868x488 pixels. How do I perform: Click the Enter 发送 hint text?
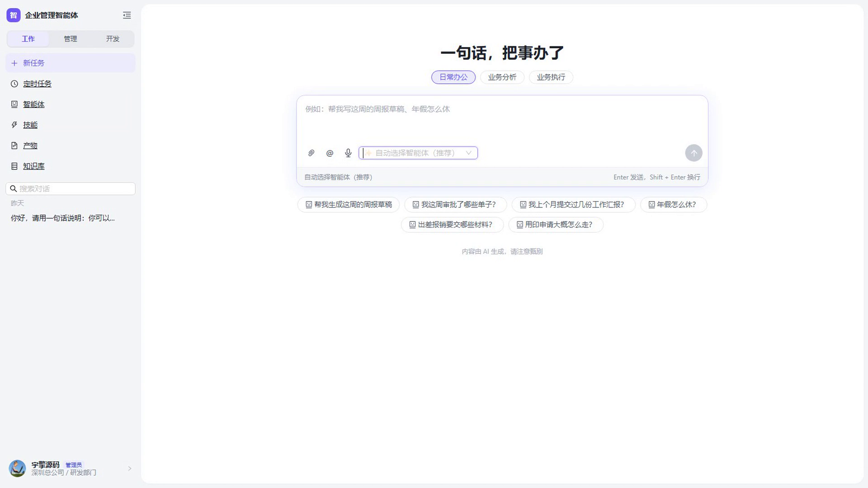(656, 177)
